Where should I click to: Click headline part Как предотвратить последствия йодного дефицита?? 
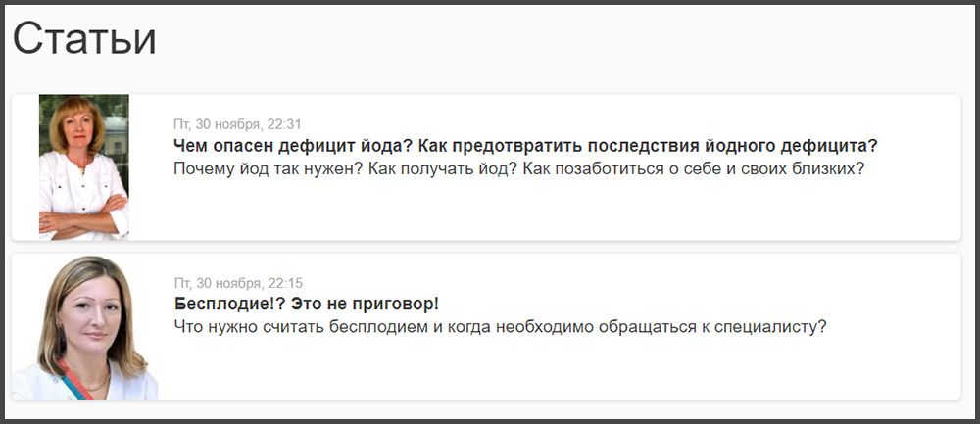pyautogui.click(x=648, y=146)
